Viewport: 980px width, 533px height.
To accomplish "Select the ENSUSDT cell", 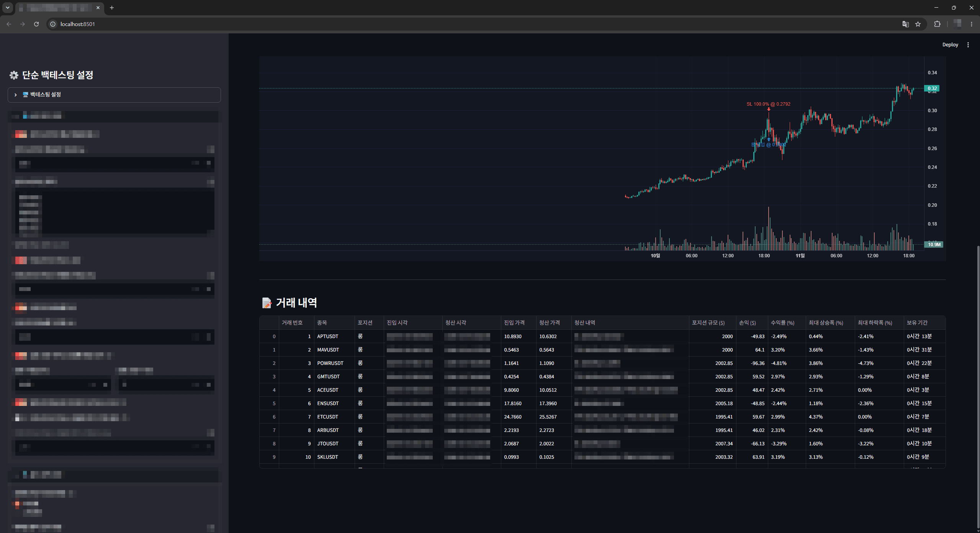I will [x=334, y=404].
